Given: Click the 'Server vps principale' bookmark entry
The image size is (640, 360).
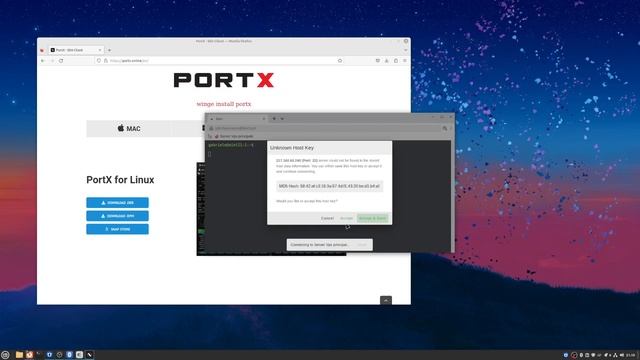Looking at the screenshot, I should pos(234,136).
